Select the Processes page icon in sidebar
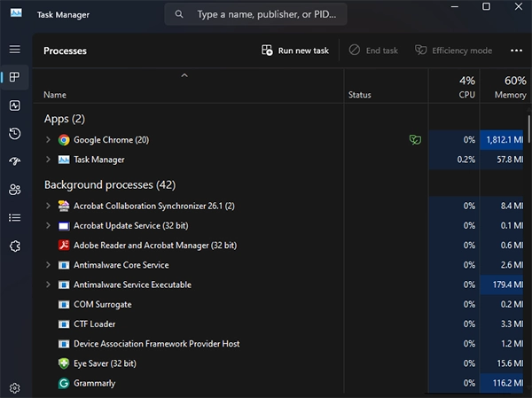Viewport: 532px width, 398px height. tap(14, 77)
